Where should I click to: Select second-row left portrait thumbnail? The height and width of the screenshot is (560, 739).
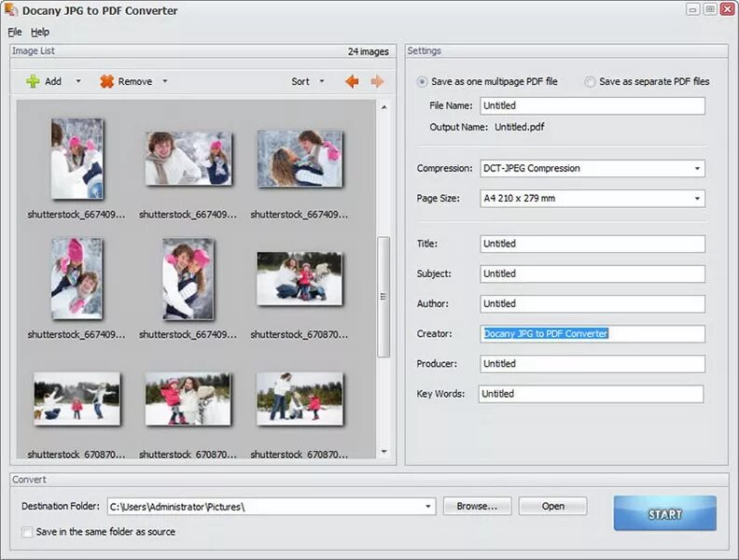coord(77,278)
